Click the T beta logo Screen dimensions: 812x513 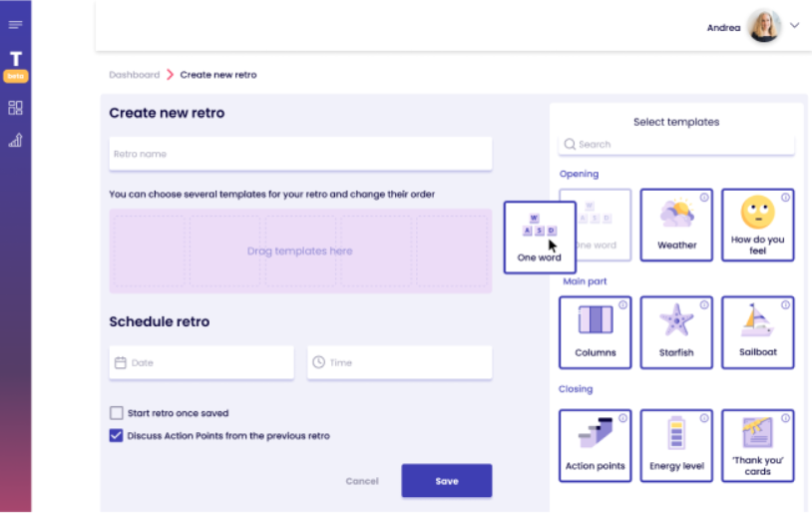(x=16, y=66)
